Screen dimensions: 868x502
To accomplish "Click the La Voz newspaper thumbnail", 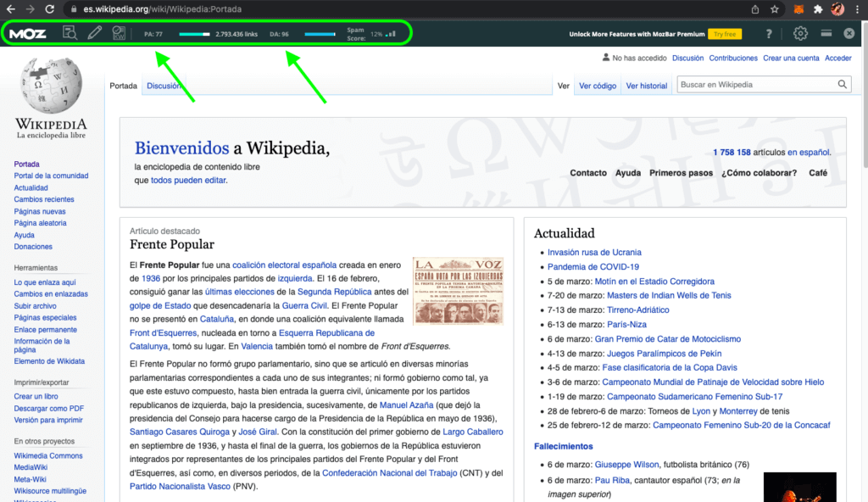I will tap(458, 291).
